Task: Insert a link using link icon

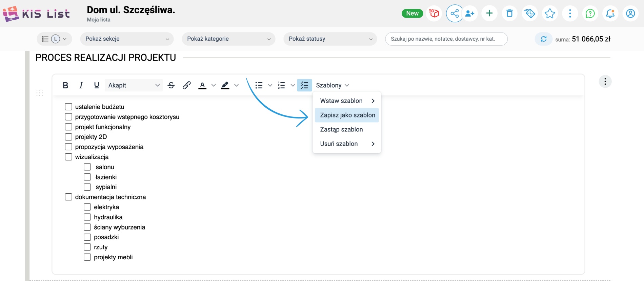Action: tap(186, 85)
